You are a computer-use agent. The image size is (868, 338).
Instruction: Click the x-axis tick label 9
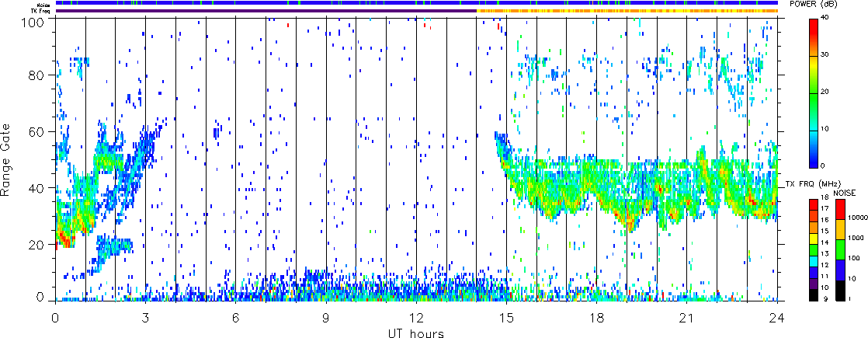[x=326, y=319]
